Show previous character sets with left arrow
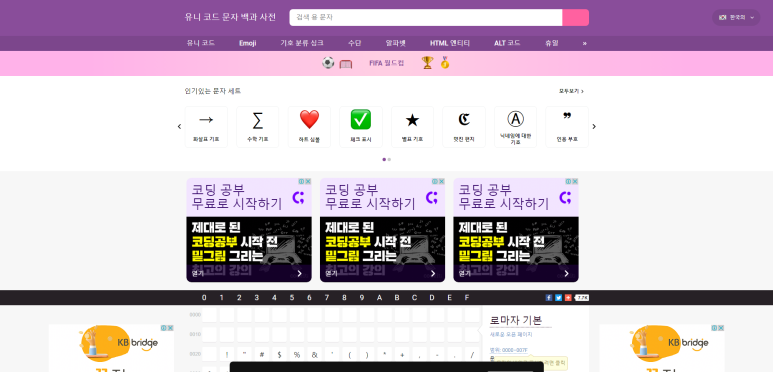The width and height of the screenshot is (773, 372). coord(179,127)
